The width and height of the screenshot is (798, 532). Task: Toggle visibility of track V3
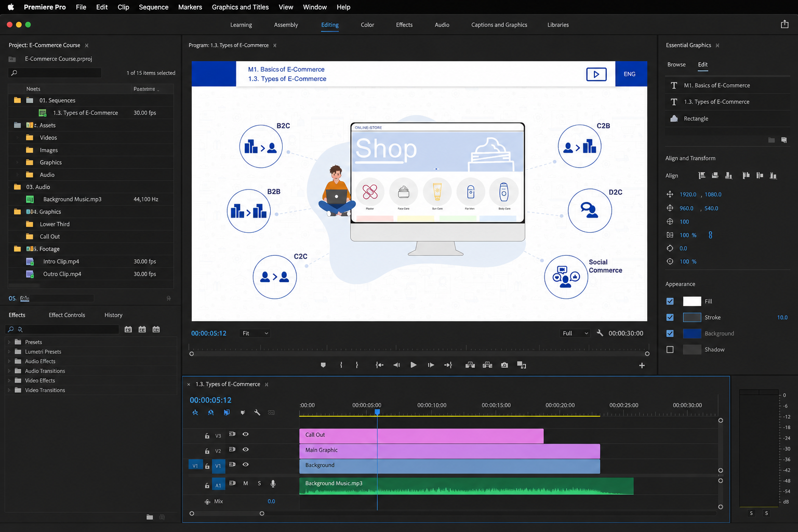tap(246, 434)
